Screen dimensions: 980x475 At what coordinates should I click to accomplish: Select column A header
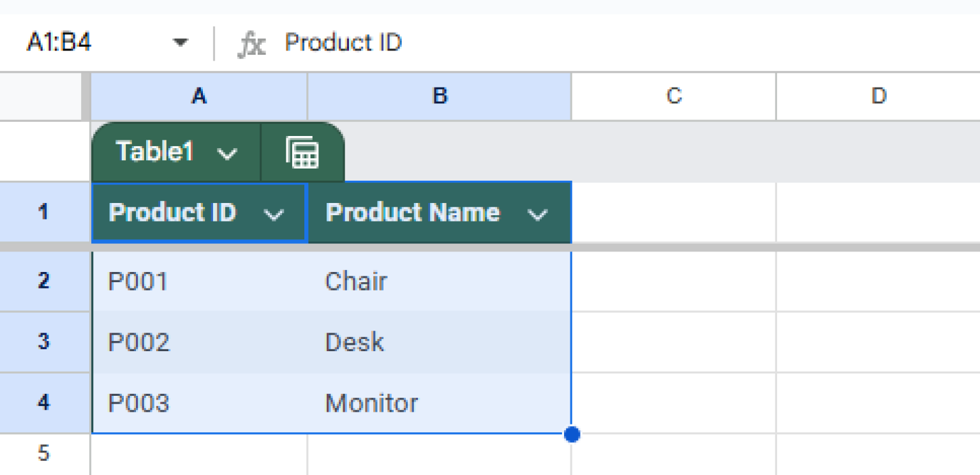199,96
